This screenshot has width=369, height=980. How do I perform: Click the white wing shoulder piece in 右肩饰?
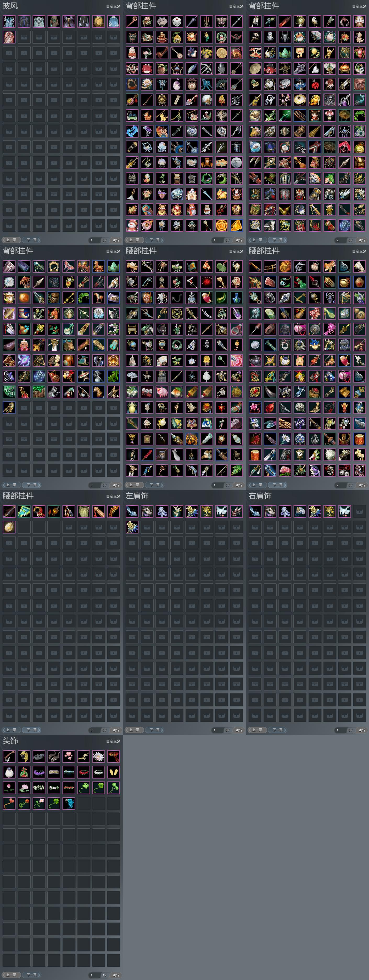point(345,511)
